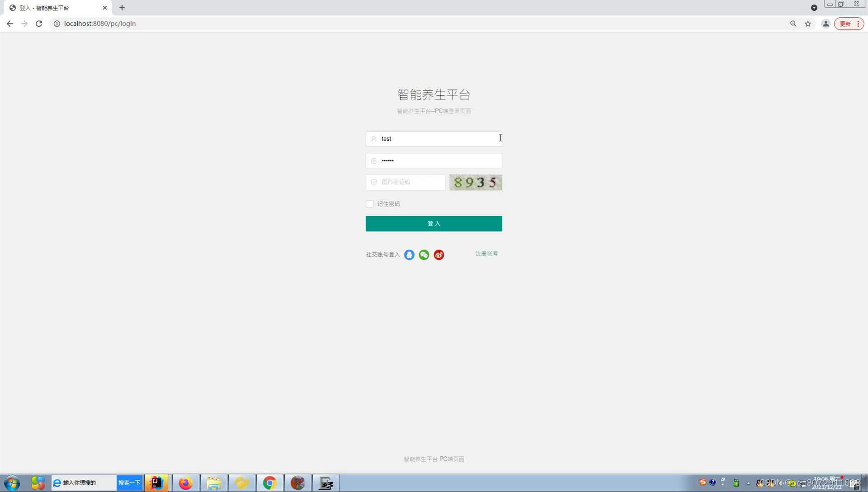The height and width of the screenshot is (492, 868).
Task: Click the 搜索一下 taskbar search button
Action: (x=129, y=483)
